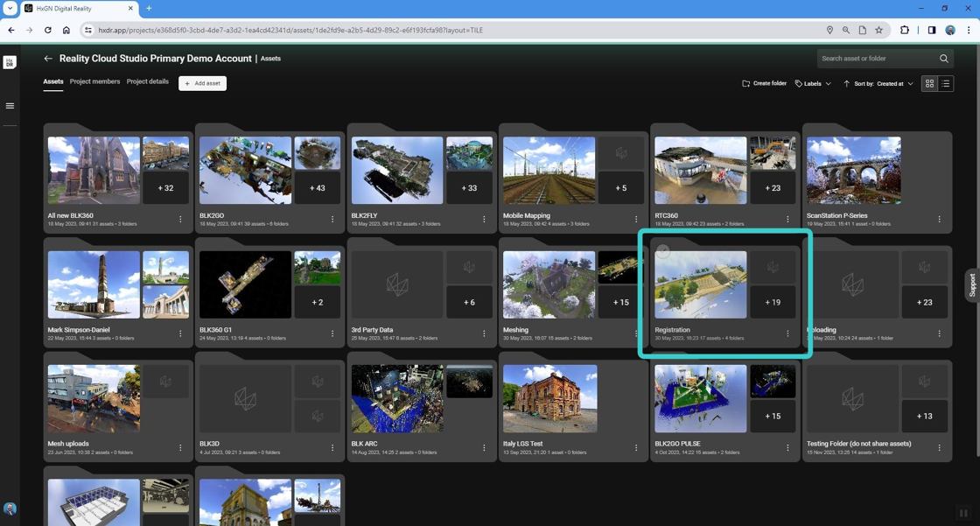The width and height of the screenshot is (980, 526).
Task: Open the Project members tab
Action: (95, 81)
